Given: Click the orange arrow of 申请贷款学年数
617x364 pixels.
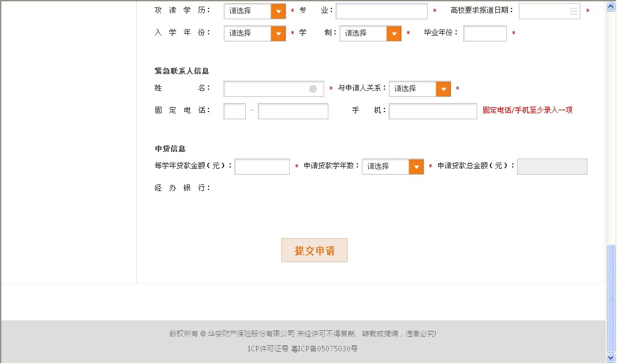Looking at the screenshot, I should [416, 167].
